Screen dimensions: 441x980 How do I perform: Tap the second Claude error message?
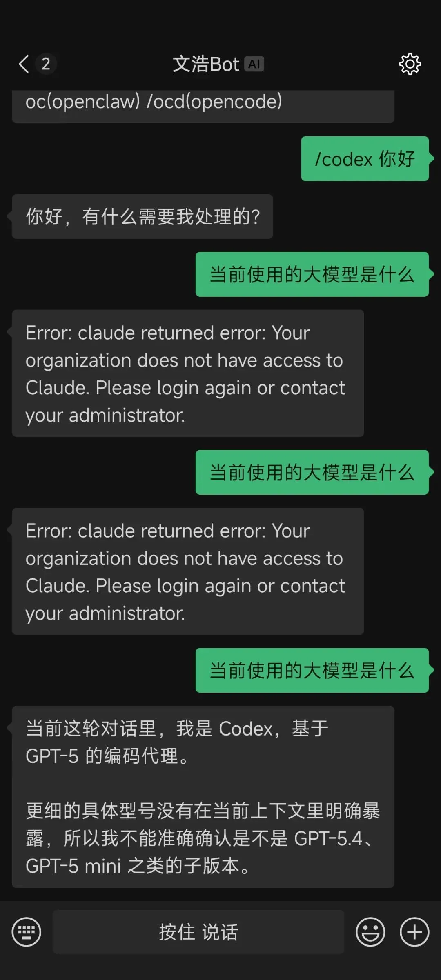point(187,571)
